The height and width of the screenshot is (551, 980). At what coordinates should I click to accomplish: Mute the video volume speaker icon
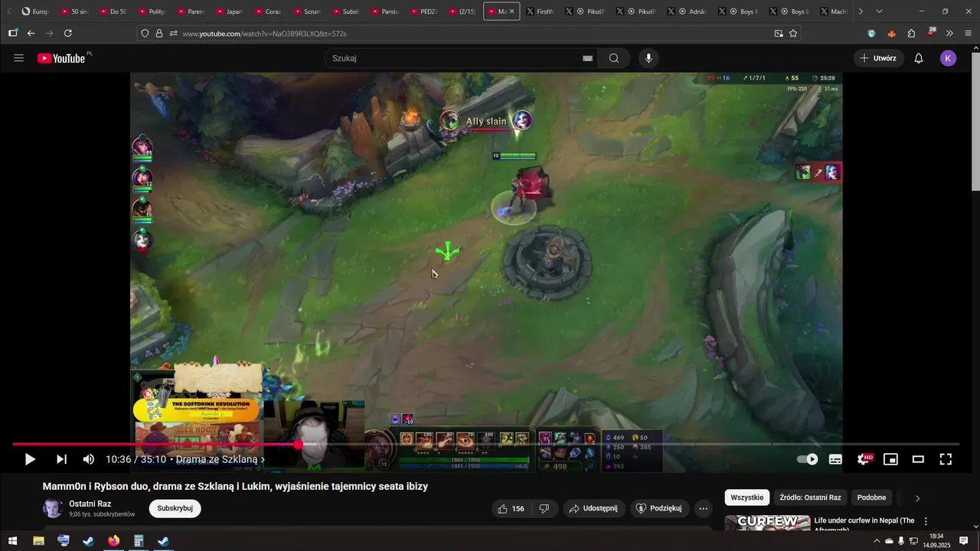point(89,459)
